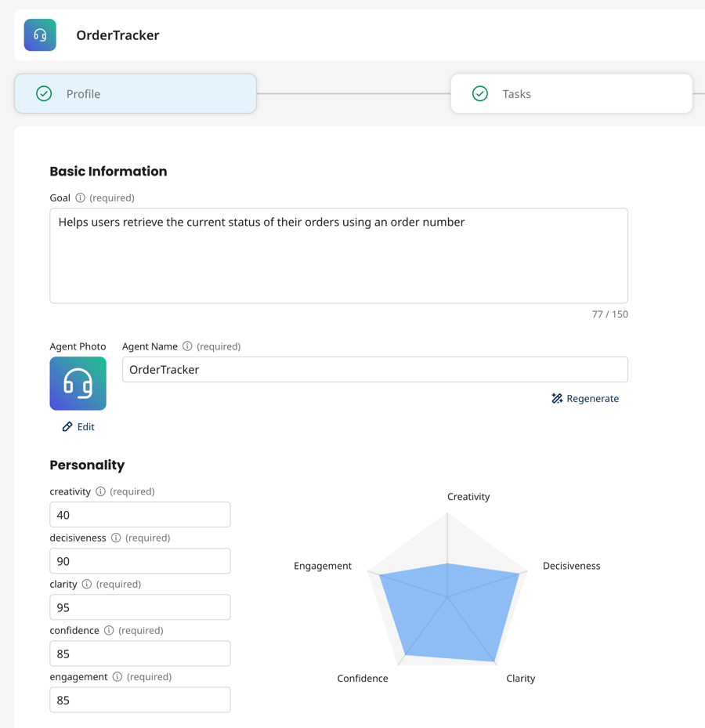705x728 pixels.
Task: Select the creativity value field
Action: point(140,515)
